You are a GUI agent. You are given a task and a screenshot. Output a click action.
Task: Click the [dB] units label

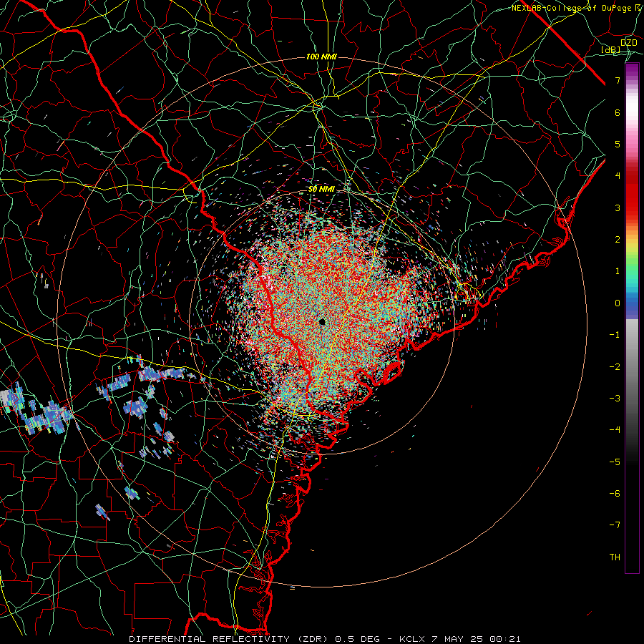click(x=611, y=50)
